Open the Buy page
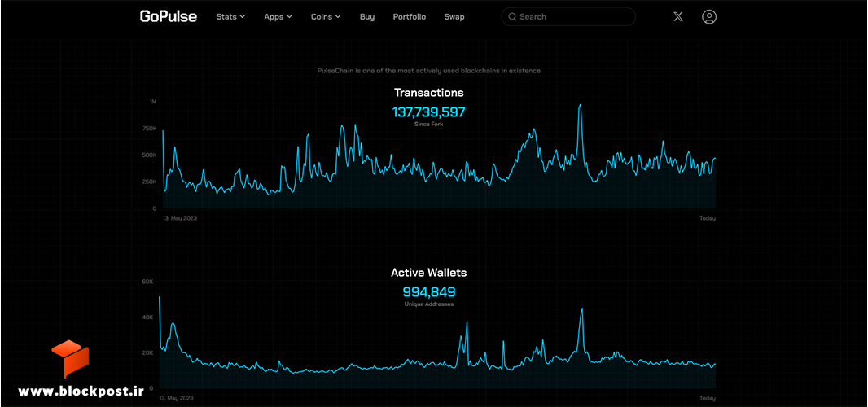The height and width of the screenshot is (407, 868). [x=367, y=16]
